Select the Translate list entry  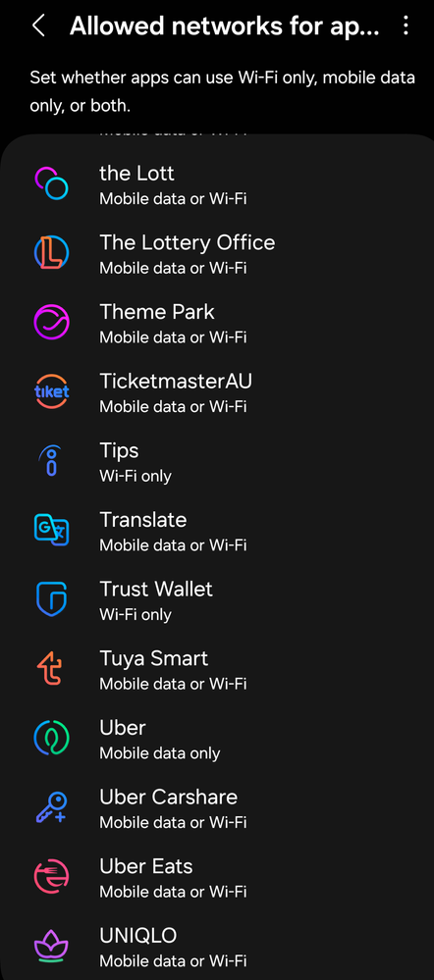tap(217, 532)
